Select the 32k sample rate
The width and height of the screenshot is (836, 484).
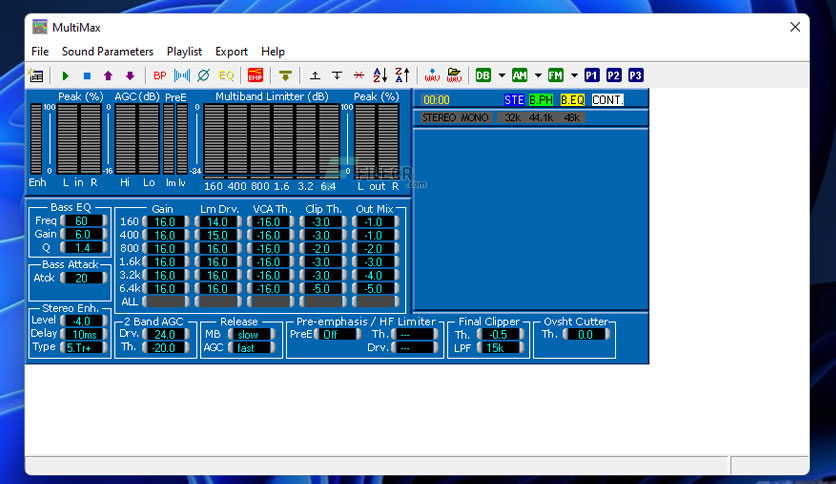click(512, 118)
